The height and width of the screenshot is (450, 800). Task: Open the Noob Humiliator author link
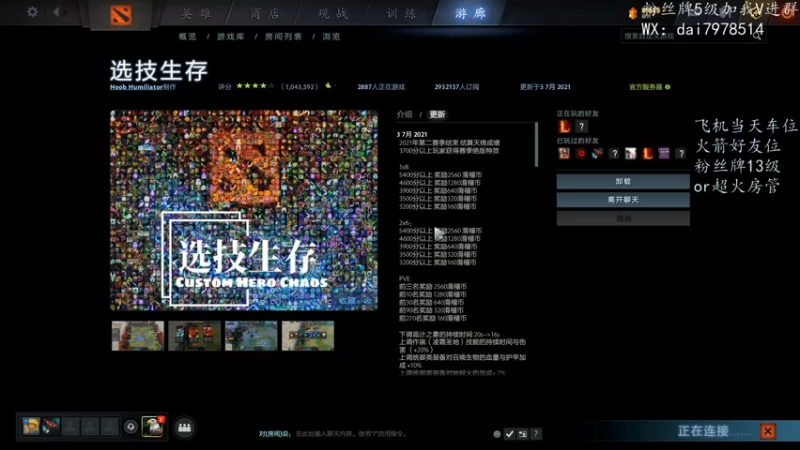coord(136,87)
